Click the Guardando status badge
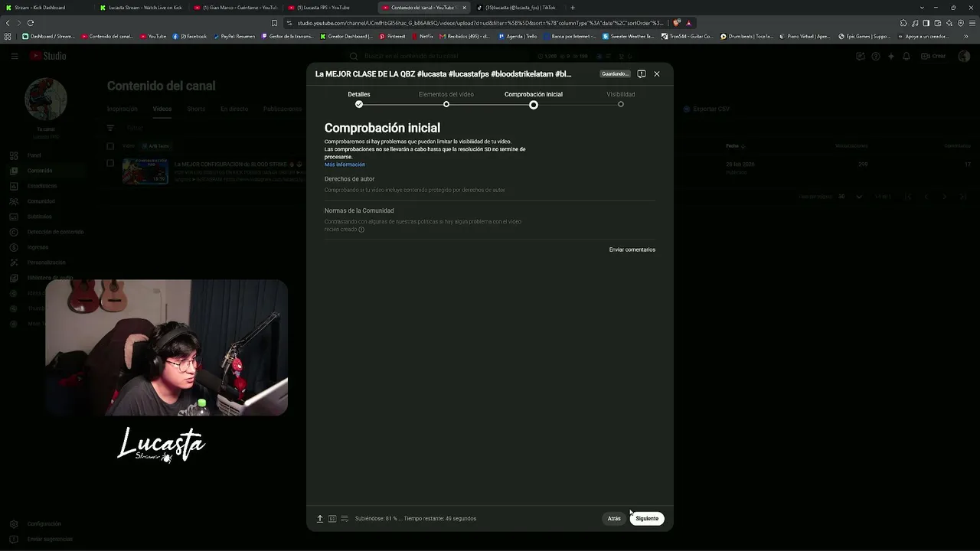The height and width of the screenshot is (551, 980). pyautogui.click(x=615, y=73)
